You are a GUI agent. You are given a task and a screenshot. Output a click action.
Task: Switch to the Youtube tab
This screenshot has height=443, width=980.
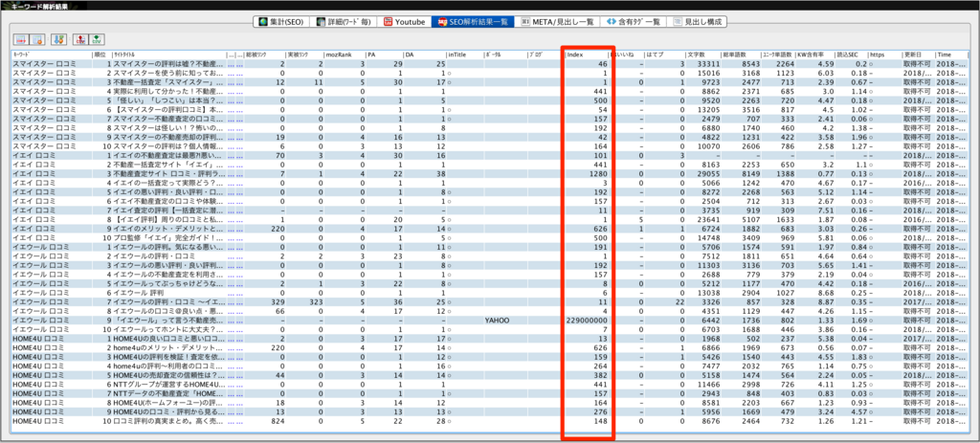click(x=405, y=21)
